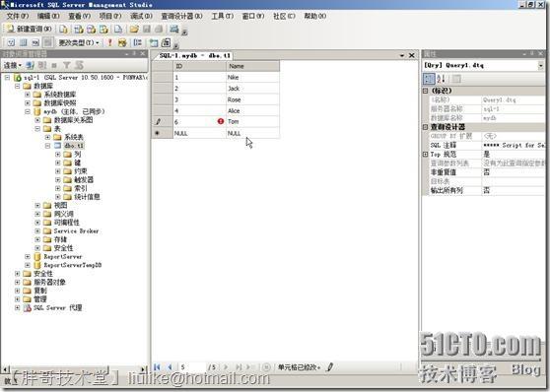Click the Verify SQL Syntax icon
Viewport: 550px width, 392px height.
122,42
